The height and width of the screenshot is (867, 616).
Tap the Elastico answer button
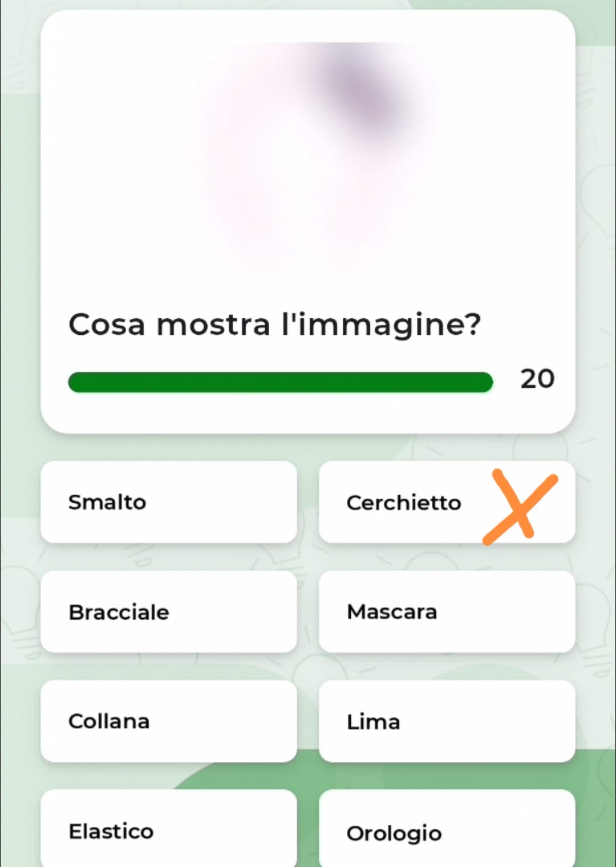[x=168, y=830]
